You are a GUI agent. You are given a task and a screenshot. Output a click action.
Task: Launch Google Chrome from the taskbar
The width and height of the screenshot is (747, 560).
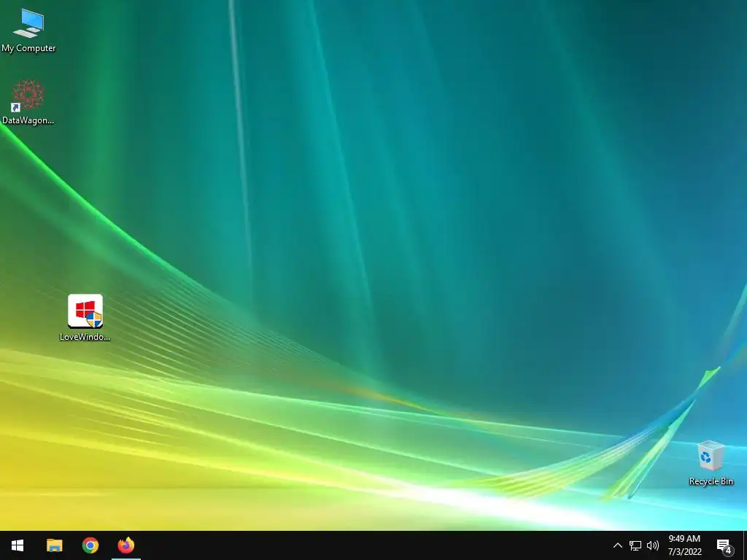(90, 545)
